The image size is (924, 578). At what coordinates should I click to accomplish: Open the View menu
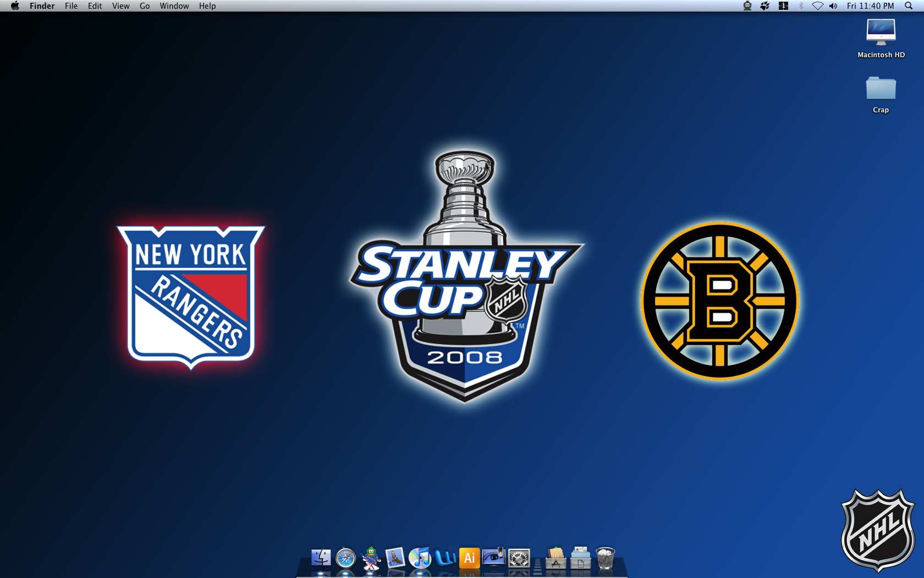point(121,6)
